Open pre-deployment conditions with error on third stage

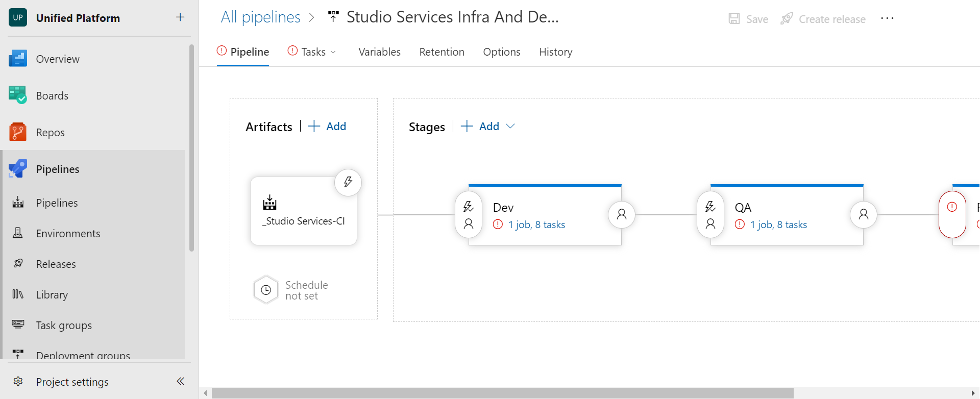pyautogui.click(x=952, y=215)
